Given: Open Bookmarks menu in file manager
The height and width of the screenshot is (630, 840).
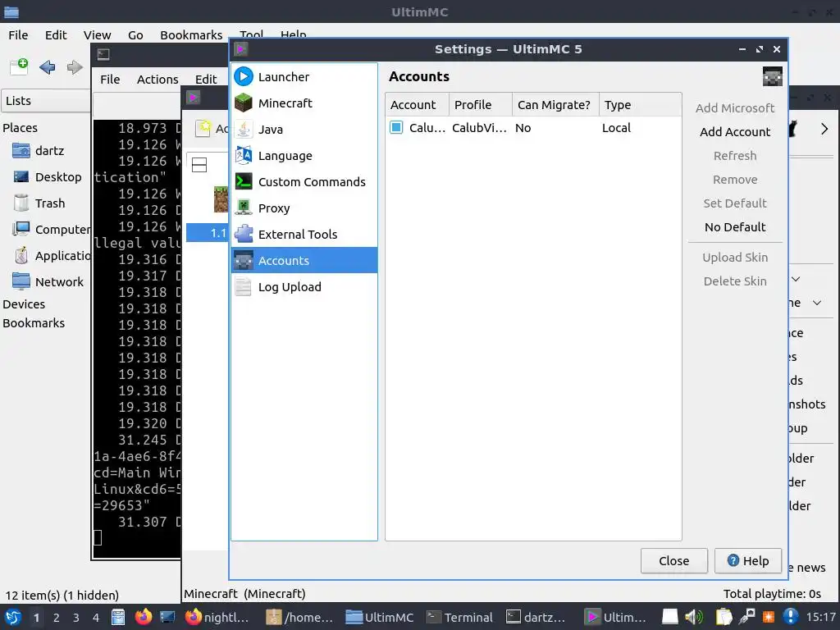Looking at the screenshot, I should point(190,34).
